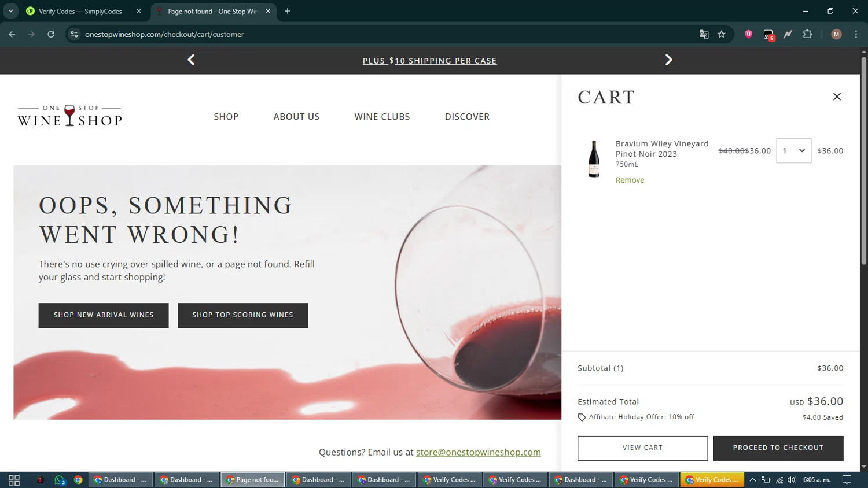The image size is (868, 488).
Task: Open the WINE CLUBS menu
Action: [x=382, y=117]
